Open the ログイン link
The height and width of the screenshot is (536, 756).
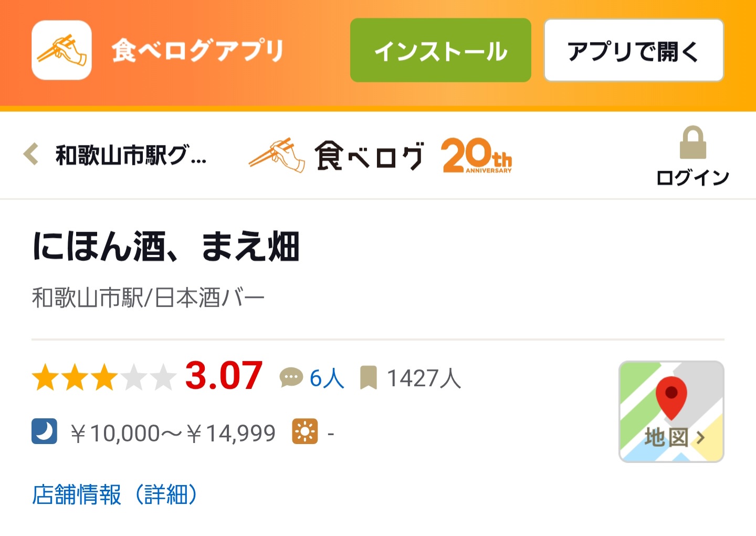(x=692, y=178)
